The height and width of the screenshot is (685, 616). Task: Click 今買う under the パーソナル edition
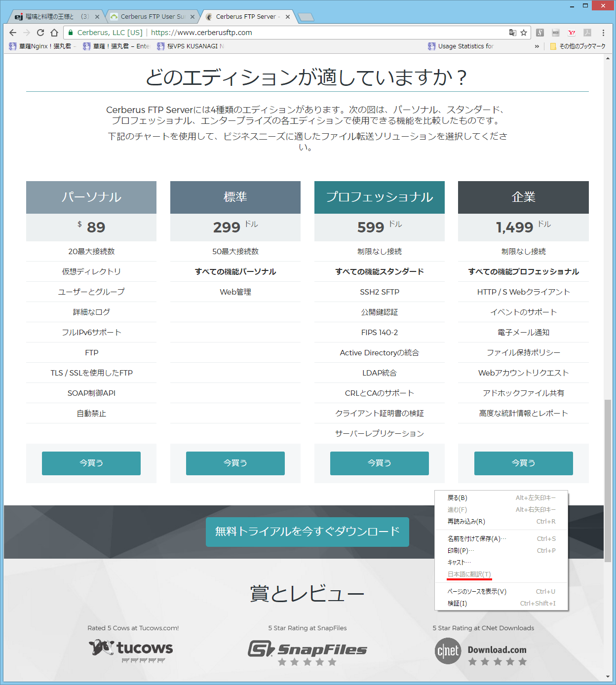click(91, 463)
